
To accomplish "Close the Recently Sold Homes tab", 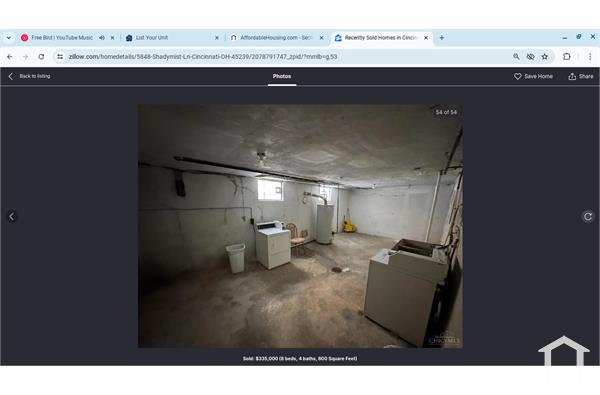I will tap(426, 38).
